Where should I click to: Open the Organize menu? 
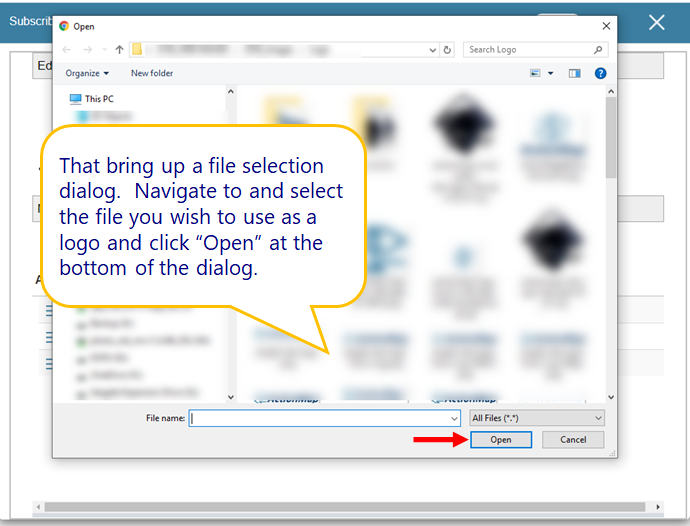coord(87,73)
